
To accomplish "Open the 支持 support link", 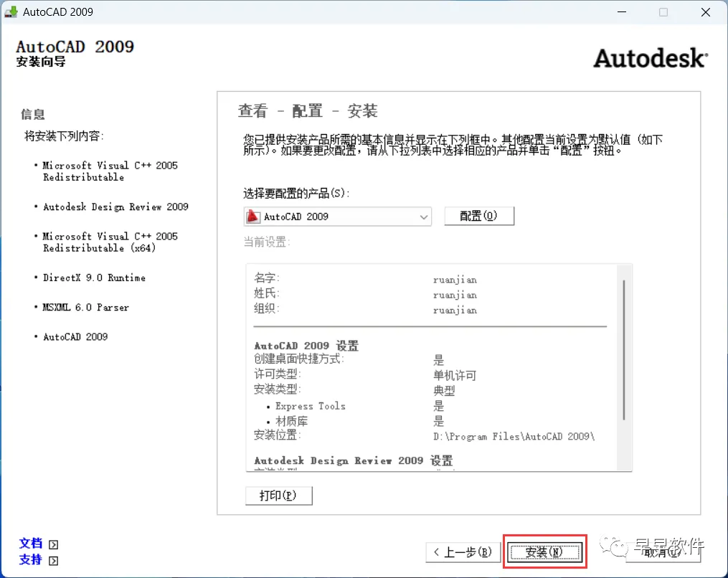I will pyautogui.click(x=31, y=559).
